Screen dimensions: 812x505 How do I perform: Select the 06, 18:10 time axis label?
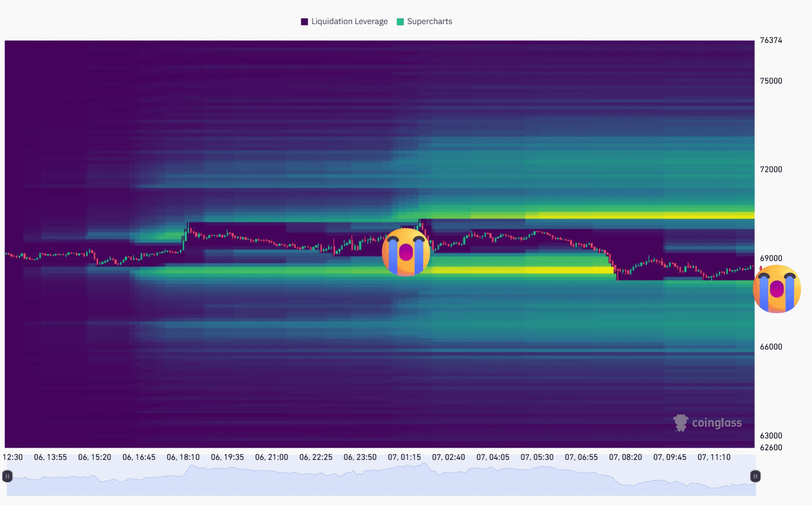click(x=183, y=457)
